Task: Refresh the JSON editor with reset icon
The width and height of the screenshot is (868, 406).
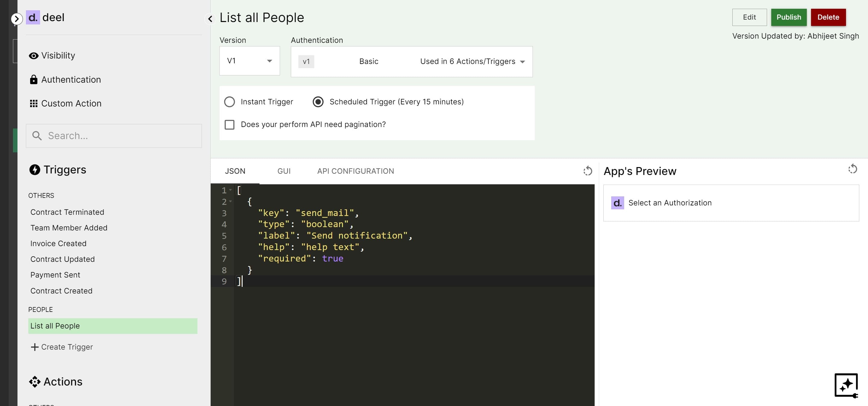Action: [x=588, y=171]
